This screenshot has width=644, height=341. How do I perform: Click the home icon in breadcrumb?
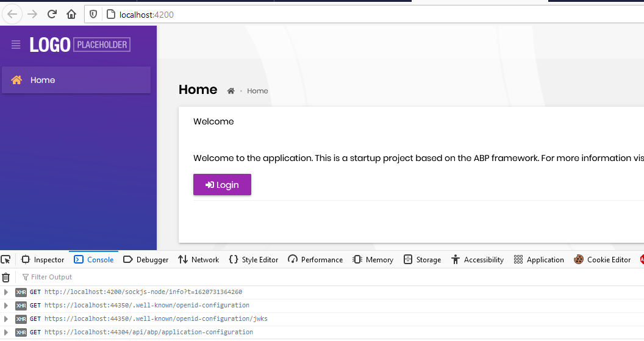point(231,91)
